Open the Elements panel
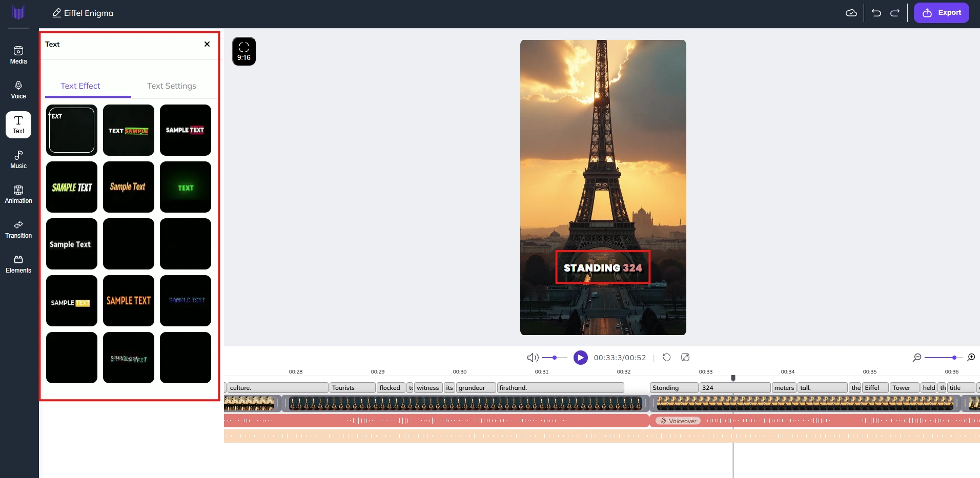 click(18, 264)
